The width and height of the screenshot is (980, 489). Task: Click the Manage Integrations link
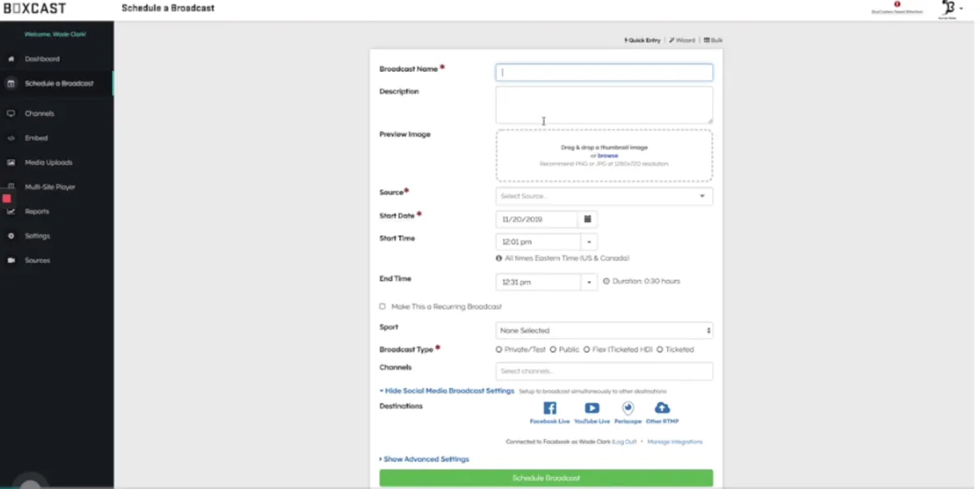(675, 442)
